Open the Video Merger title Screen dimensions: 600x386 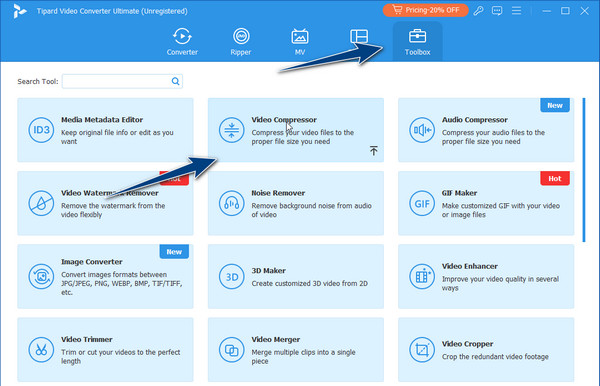276,340
